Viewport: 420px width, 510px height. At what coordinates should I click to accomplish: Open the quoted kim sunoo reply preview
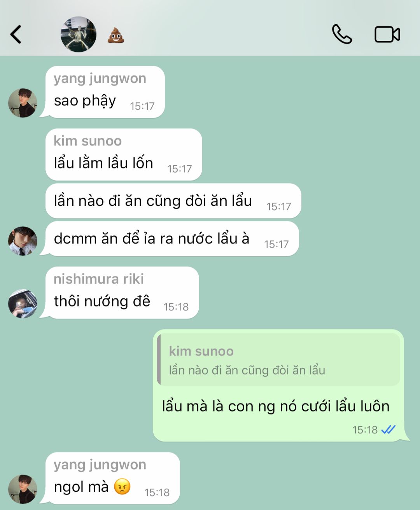(278, 360)
